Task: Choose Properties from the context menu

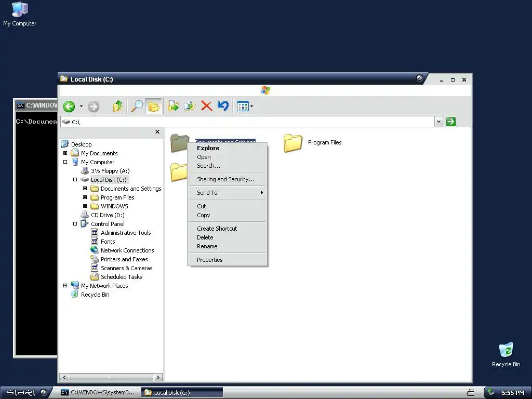Action: pos(228,260)
